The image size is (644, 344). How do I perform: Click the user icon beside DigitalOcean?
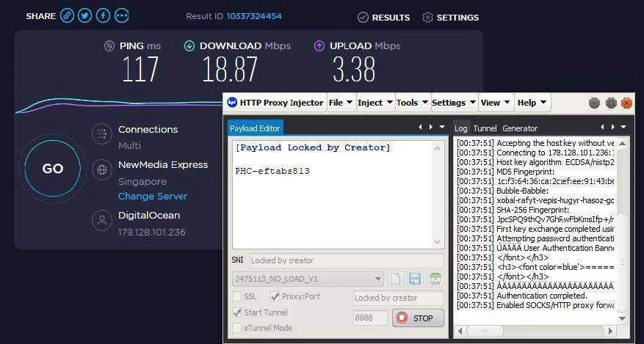click(x=102, y=221)
